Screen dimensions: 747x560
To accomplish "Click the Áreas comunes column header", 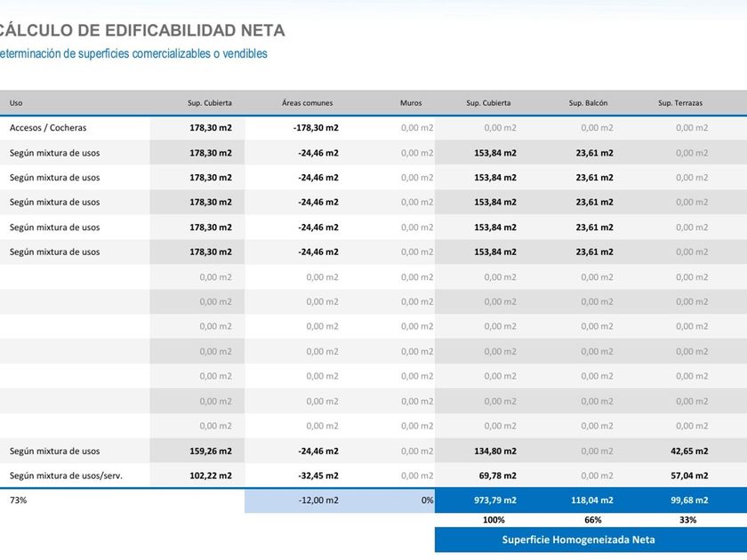I will click(308, 103).
